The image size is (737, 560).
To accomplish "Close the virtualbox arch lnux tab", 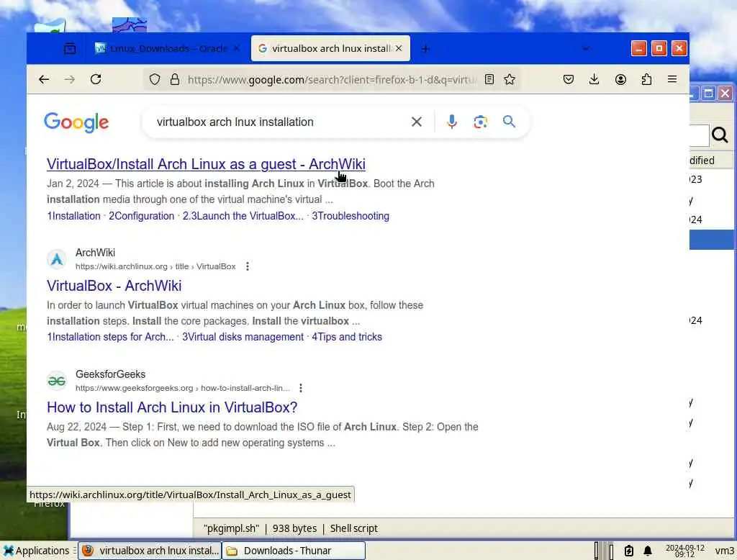I will point(399,48).
